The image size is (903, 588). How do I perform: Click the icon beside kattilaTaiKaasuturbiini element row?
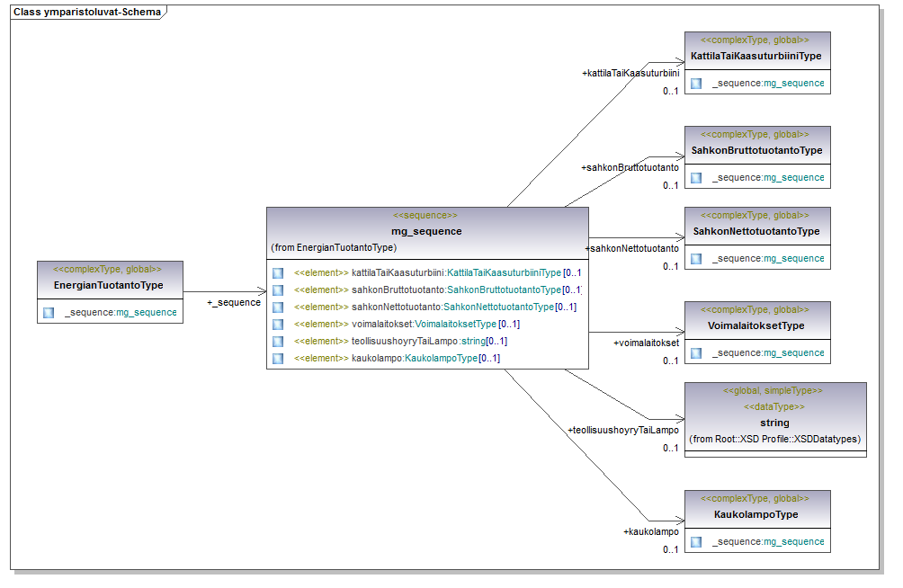tap(278, 273)
